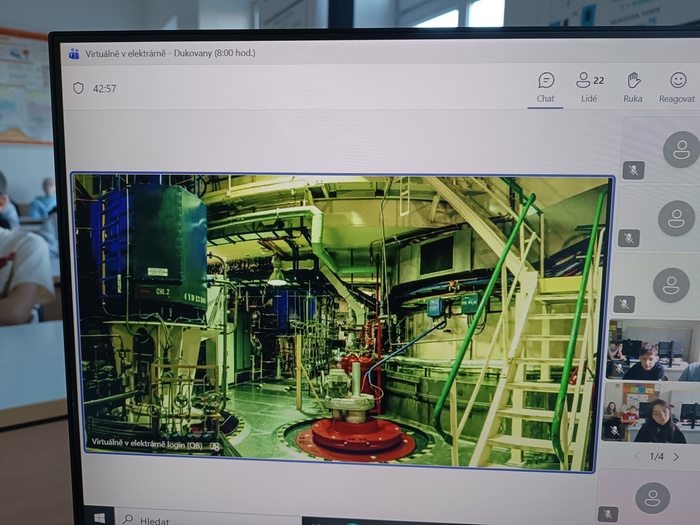Open the Reagovat reactions menu
The height and width of the screenshot is (525, 700).
(677, 86)
